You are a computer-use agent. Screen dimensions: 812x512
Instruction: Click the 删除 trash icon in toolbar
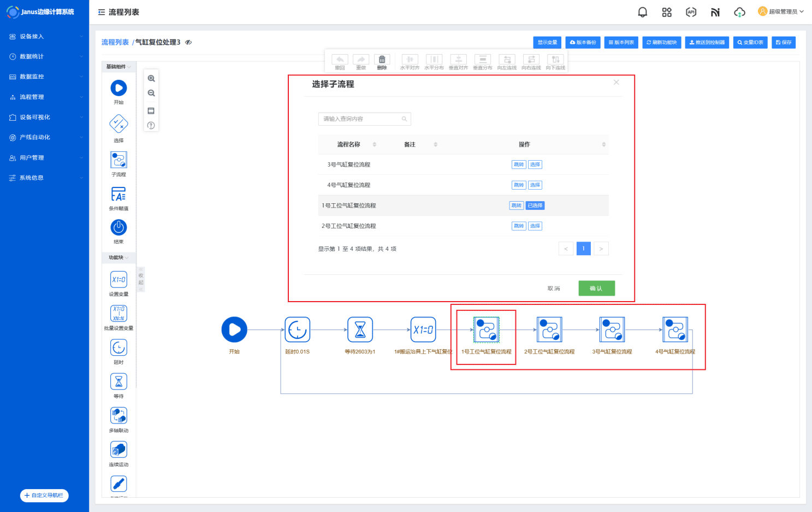coord(382,60)
